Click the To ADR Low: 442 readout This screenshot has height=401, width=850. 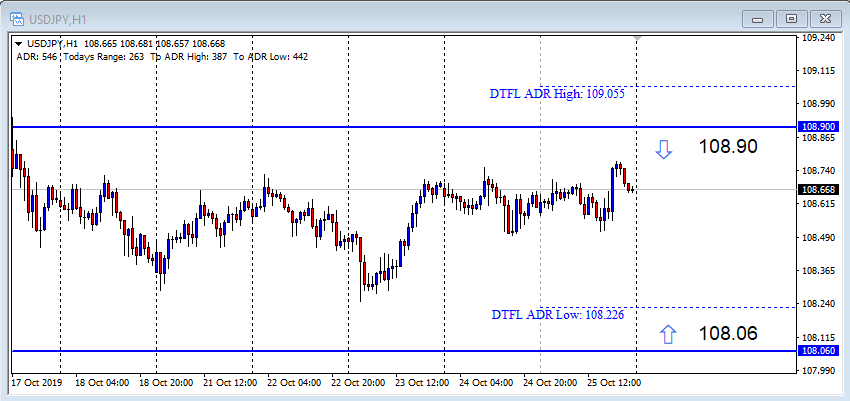pyautogui.click(x=271, y=56)
